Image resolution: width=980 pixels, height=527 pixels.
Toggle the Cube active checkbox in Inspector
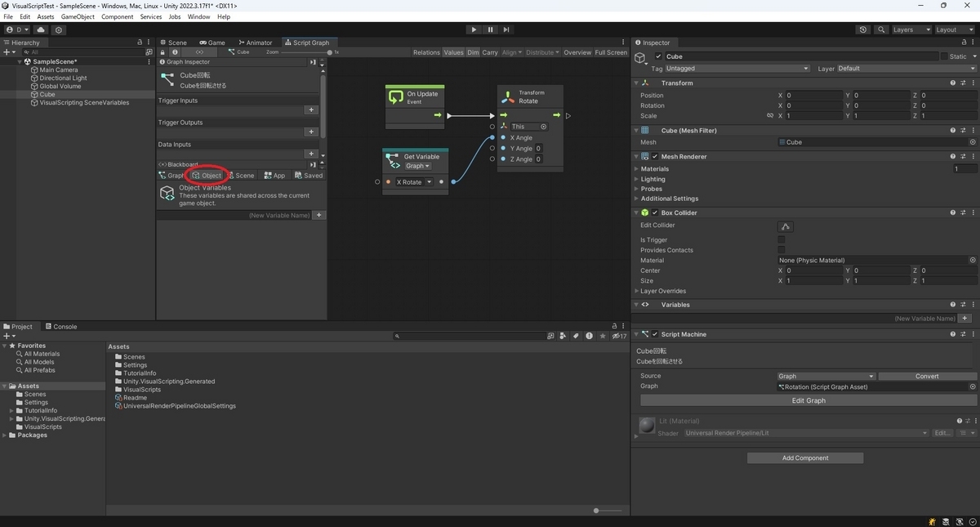coord(659,56)
